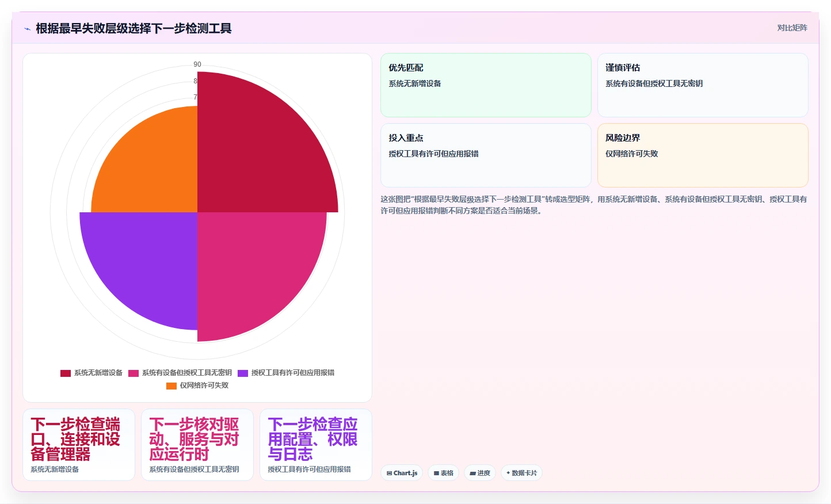Click 授权工具有许可但应用报错 text in 投入重点 card

pyautogui.click(x=433, y=154)
